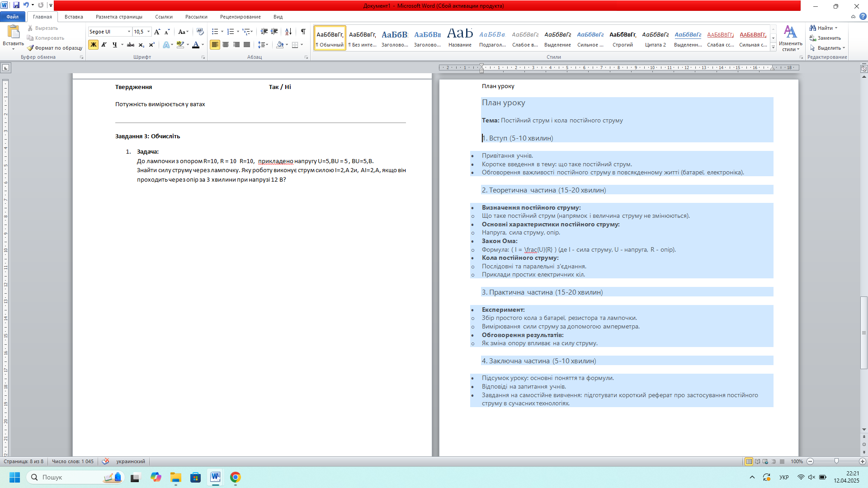Image resolution: width=868 pixels, height=488 pixels.
Task: Toggle the numbered list button
Action: click(x=231, y=32)
